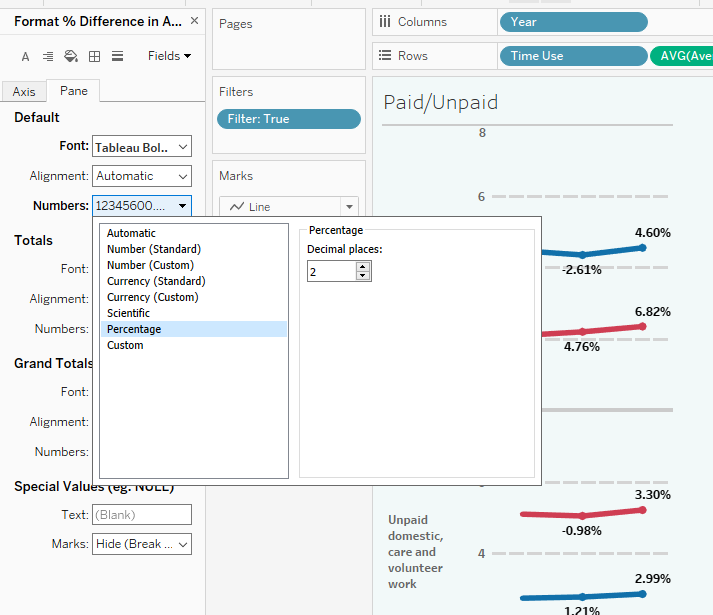The image size is (713, 615).
Task: Switch to the Pane tab
Action: 74,91
